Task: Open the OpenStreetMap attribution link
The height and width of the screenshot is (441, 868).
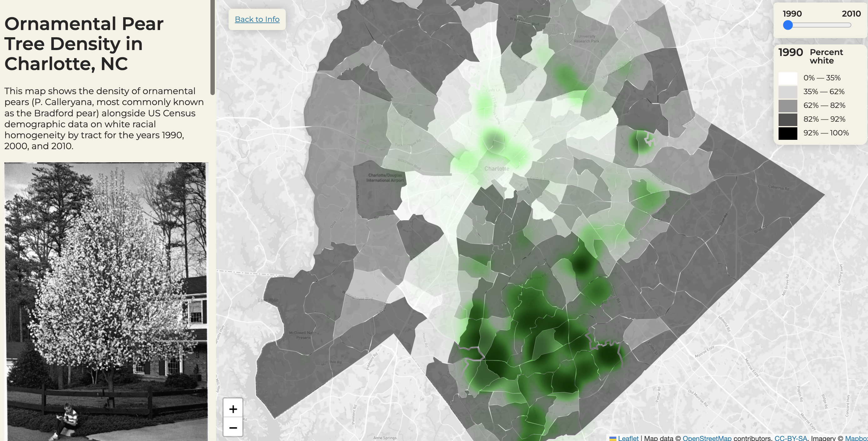Action: tap(707, 438)
